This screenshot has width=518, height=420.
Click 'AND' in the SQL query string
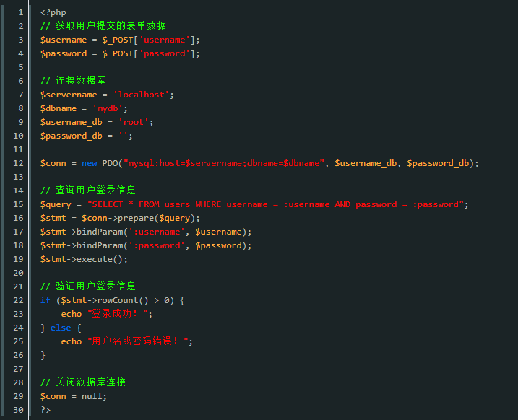(x=342, y=204)
